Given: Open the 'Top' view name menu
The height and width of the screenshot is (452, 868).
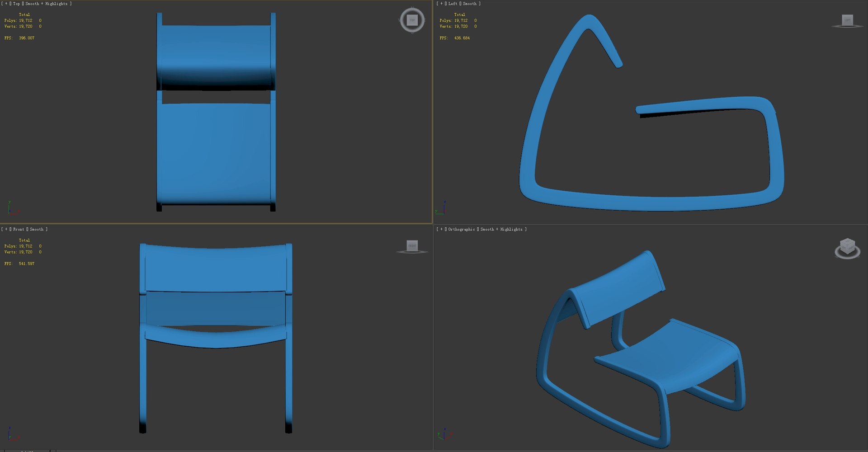Looking at the screenshot, I should tap(16, 4).
